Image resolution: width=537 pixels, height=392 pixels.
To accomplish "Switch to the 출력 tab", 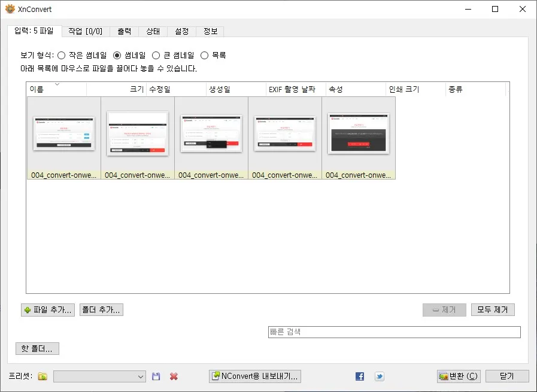I will [124, 32].
